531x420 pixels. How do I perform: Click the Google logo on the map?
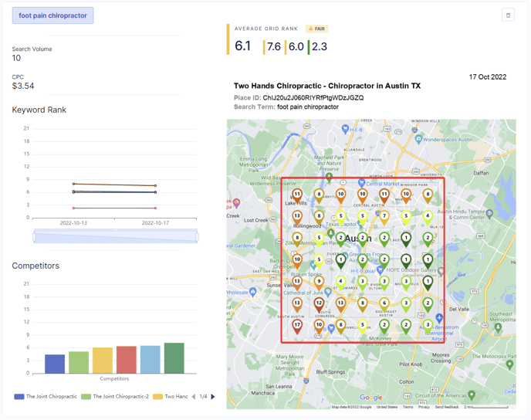tap(370, 398)
